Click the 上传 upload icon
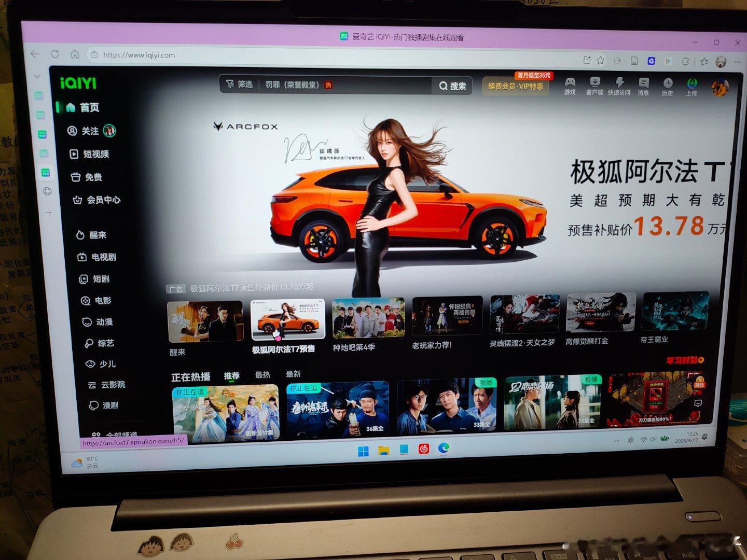Screen dimensions: 747x560 691,88
